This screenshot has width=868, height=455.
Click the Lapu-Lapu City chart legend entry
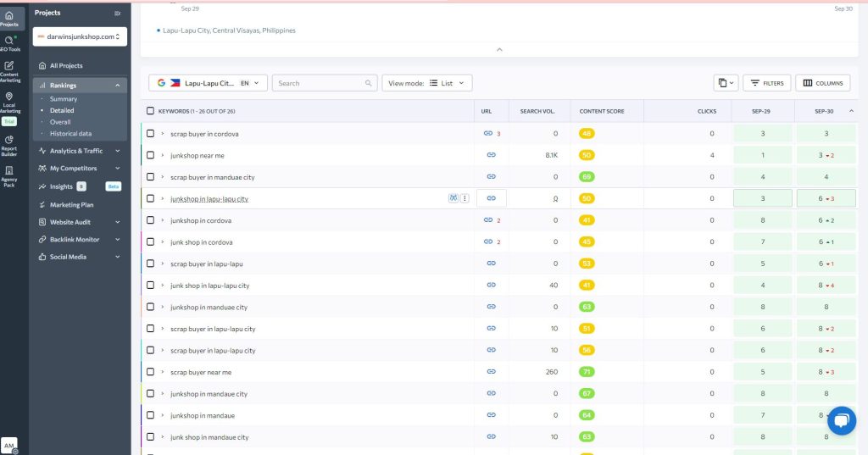tap(225, 31)
